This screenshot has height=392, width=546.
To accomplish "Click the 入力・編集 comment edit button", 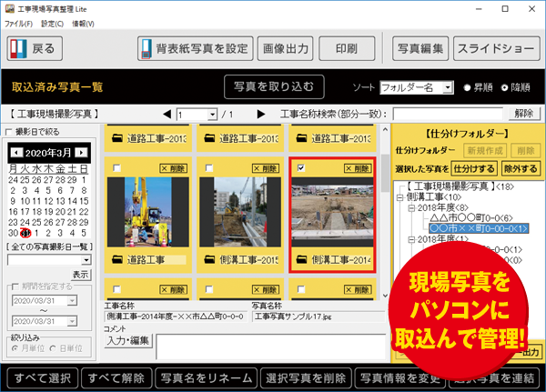I will [x=127, y=341].
